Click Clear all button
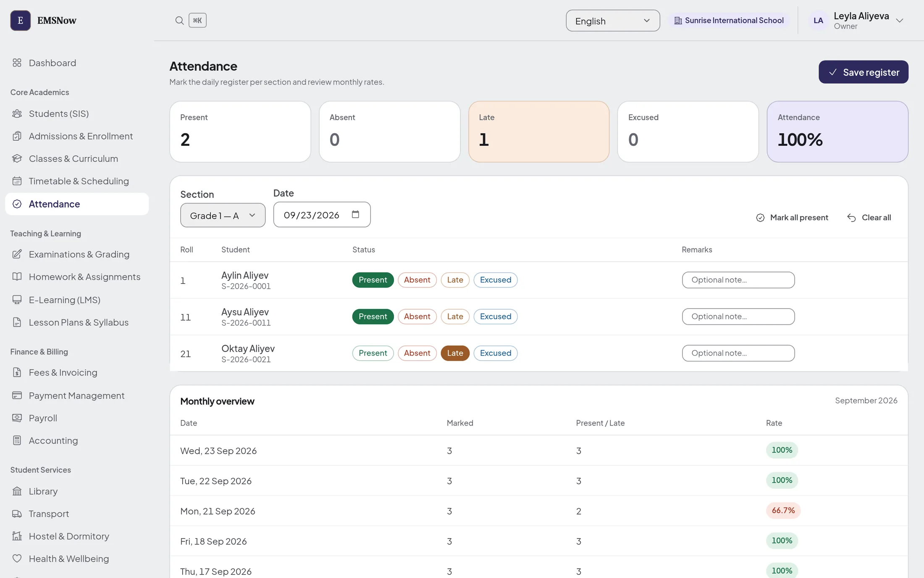Image resolution: width=924 pixels, height=578 pixels. [x=869, y=217]
